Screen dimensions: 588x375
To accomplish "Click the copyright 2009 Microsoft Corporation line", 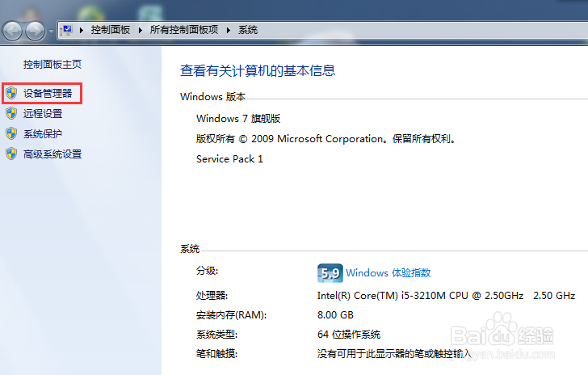I will [x=326, y=139].
